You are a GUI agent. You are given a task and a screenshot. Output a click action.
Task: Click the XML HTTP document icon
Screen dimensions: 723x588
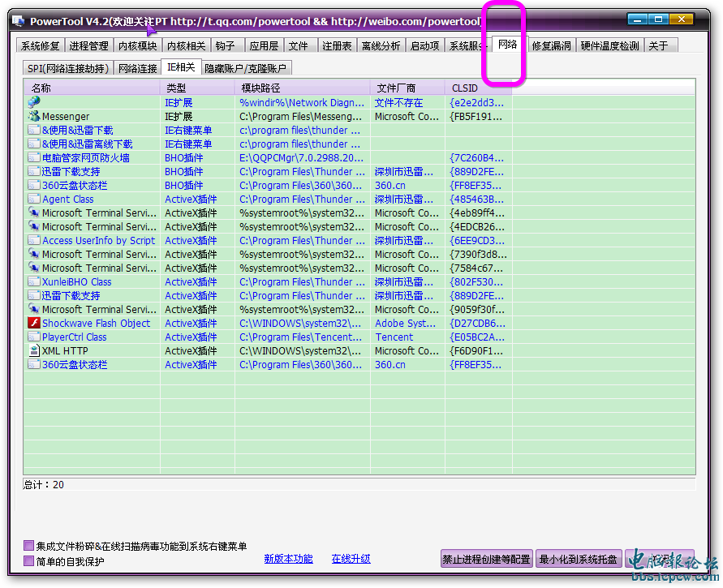33,351
